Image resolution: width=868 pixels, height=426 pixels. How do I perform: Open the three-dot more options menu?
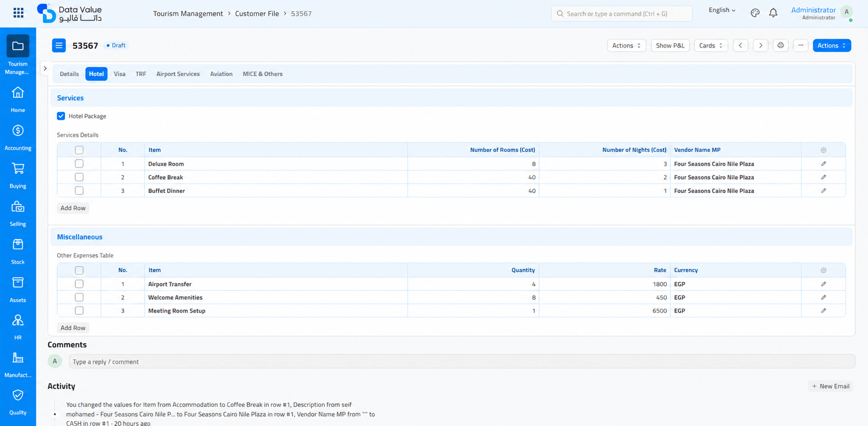(801, 46)
